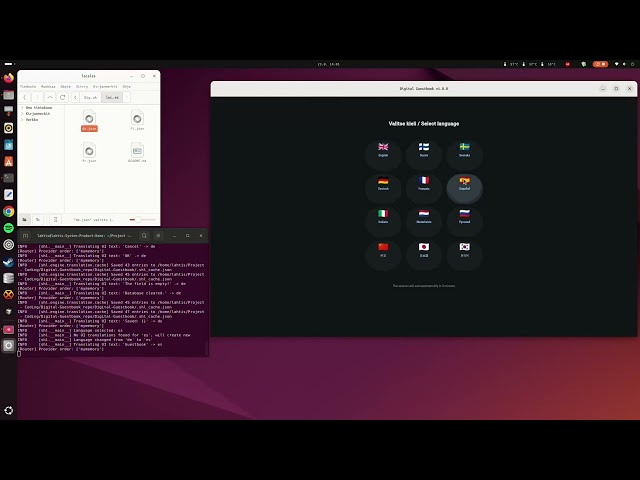Open the Show Applications button in dock
The image size is (640, 480).
9,410
